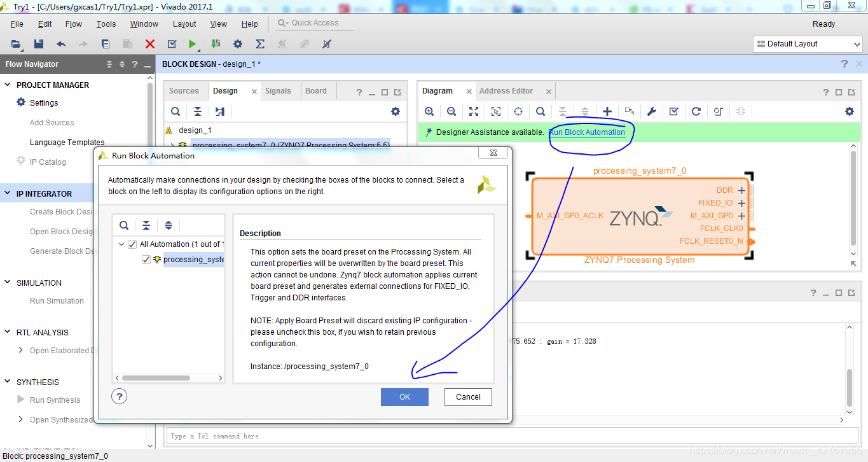868x462 pixels.
Task: Close the Run Block Automation dialog
Action: [493, 153]
